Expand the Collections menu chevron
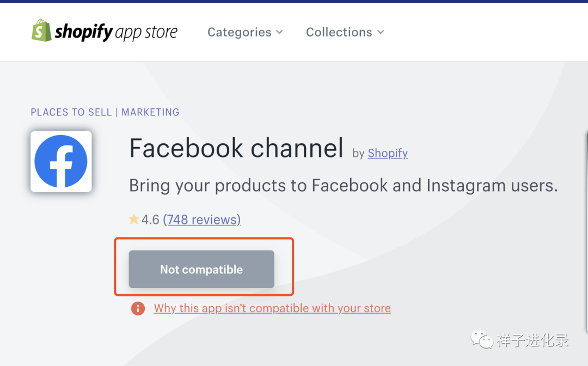This screenshot has height=366, width=588. pyautogui.click(x=381, y=32)
